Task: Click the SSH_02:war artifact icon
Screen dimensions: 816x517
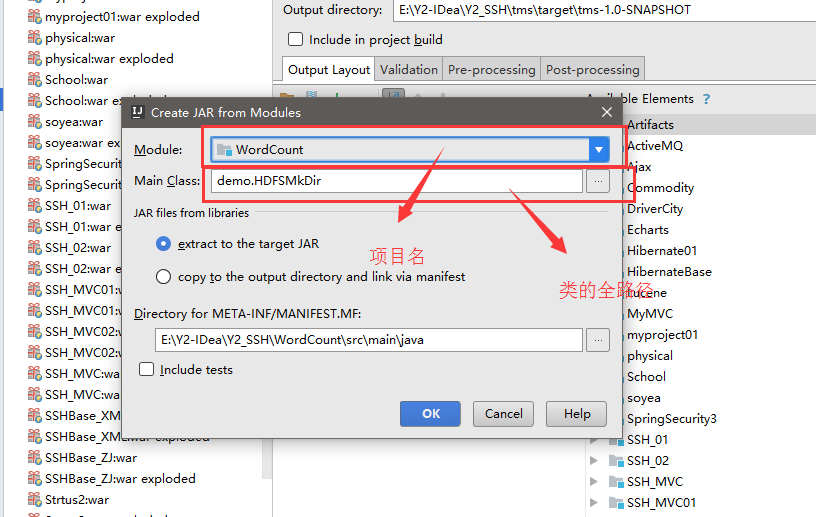Action: (x=34, y=248)
